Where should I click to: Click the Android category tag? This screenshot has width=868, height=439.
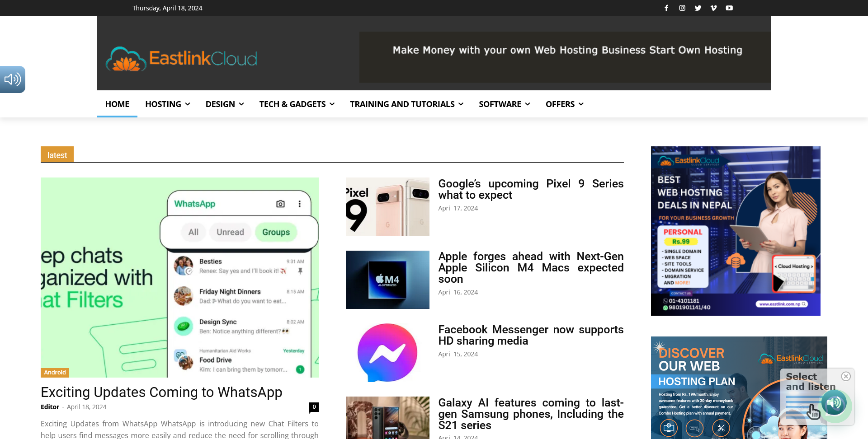click(55, 373)
